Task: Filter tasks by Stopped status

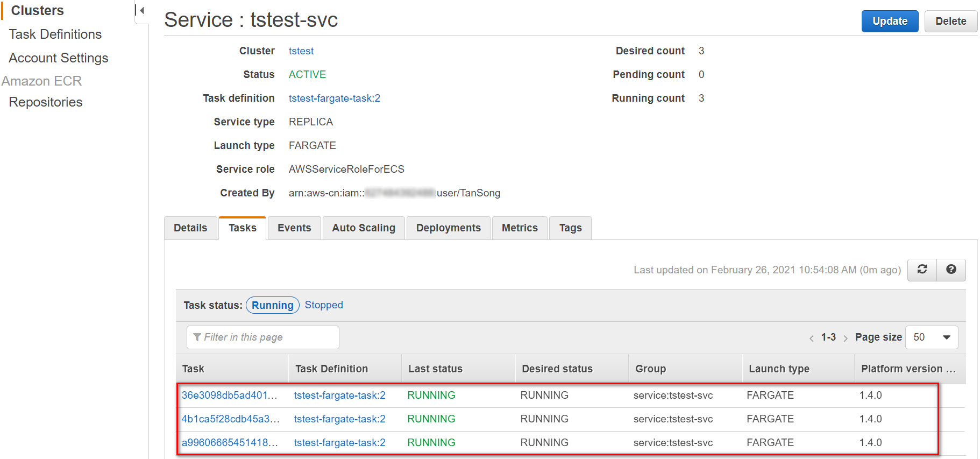Action: pyautogui.click(x=324, y=305)
